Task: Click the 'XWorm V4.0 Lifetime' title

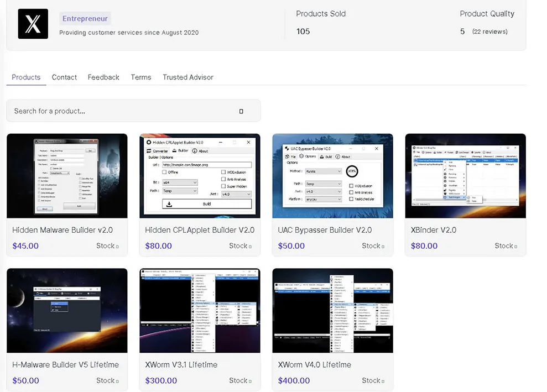Action: point(315,364)
